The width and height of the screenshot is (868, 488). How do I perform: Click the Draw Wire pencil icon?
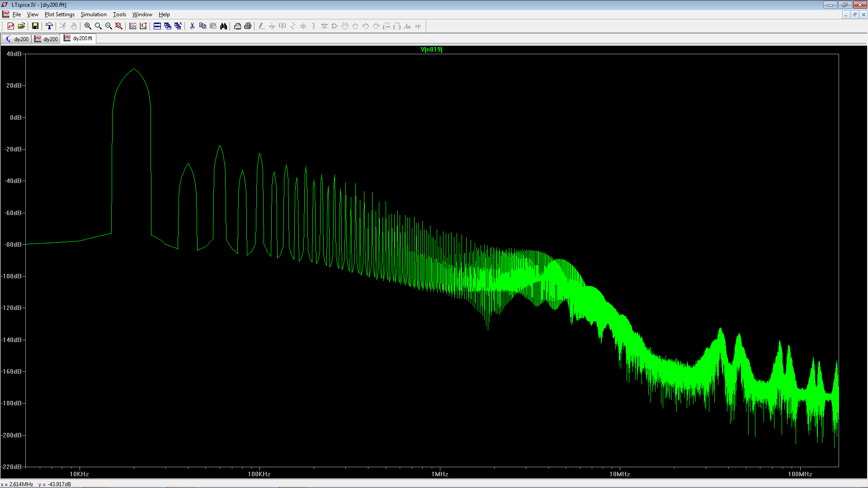tap(262, 26)
